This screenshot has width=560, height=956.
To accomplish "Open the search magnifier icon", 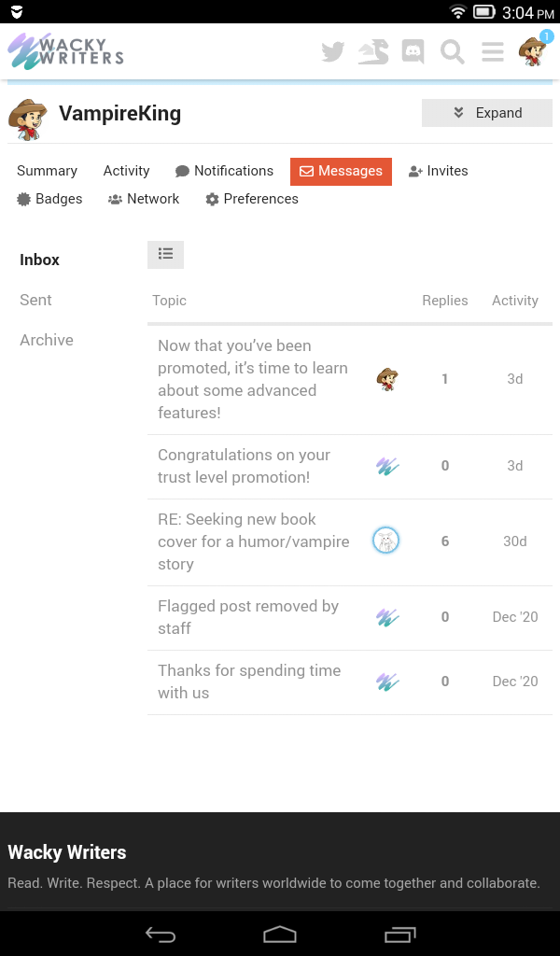I will [453, 52].
